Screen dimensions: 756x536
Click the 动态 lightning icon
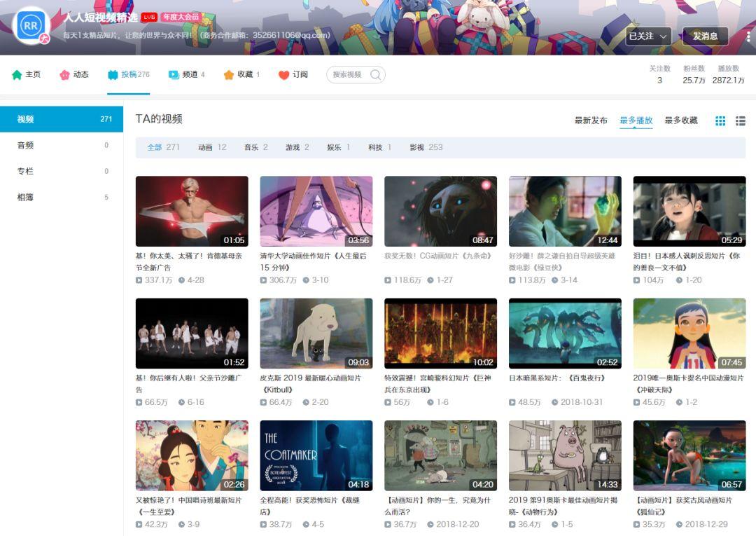pos(64,74)
